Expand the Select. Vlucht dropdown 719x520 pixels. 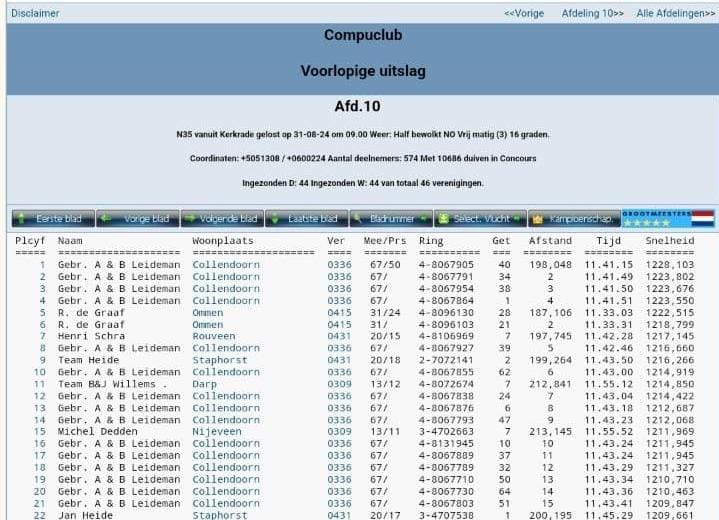click(x=478, y=218)
